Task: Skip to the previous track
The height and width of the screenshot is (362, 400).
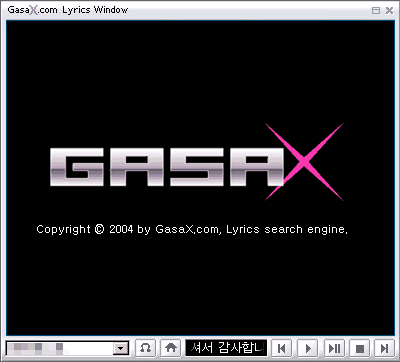Action: pos(282,348)
